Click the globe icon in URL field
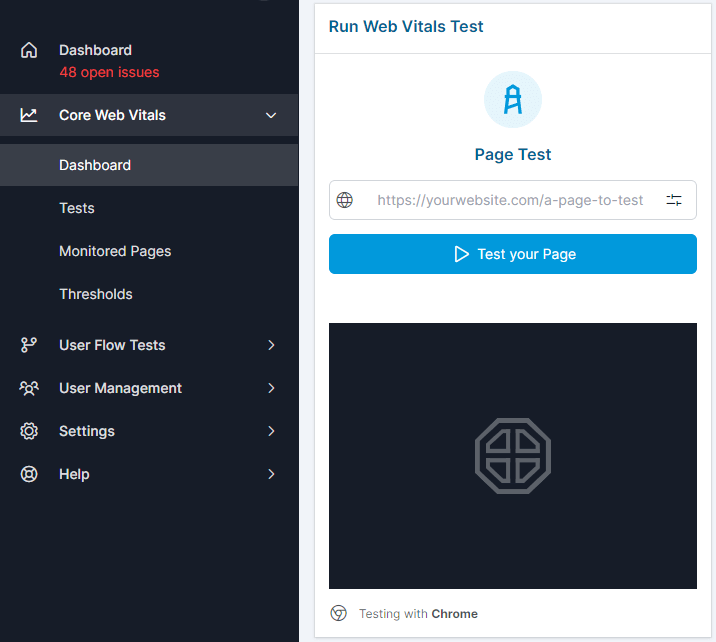716x642 pixels. point(345,200)
